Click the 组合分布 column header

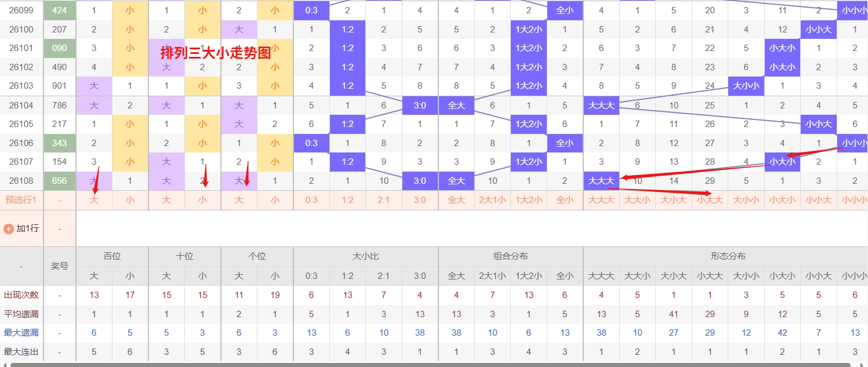point(511,256)
